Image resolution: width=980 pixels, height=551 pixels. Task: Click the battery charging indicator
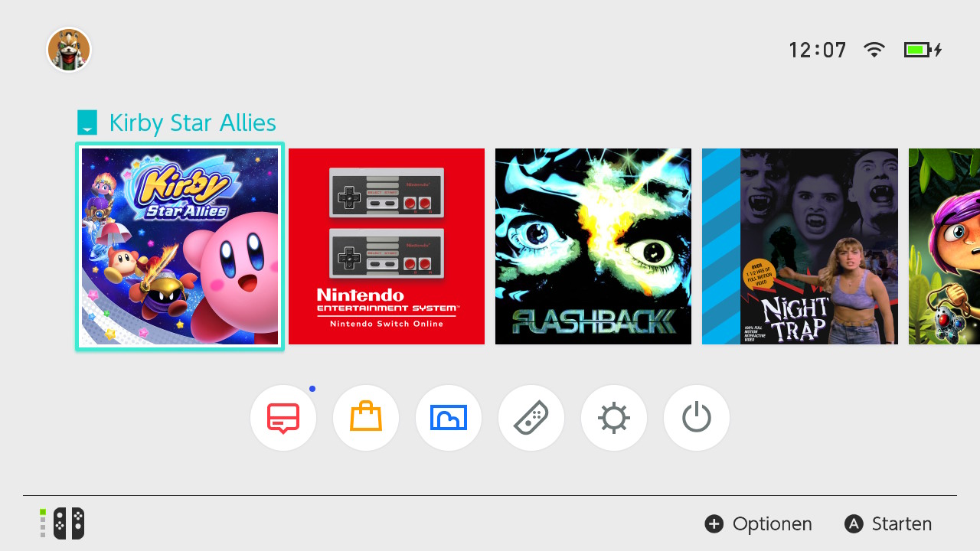click(923, 51)
